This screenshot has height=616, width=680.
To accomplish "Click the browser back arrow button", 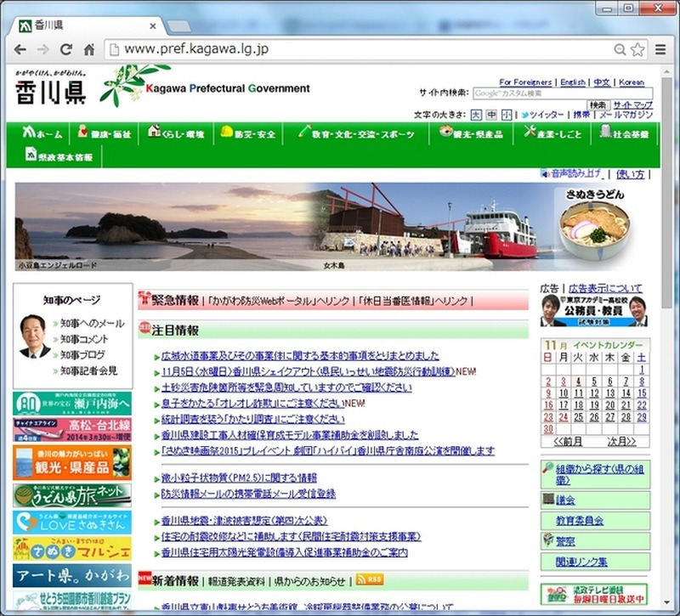I will click(x=20, y=49).
